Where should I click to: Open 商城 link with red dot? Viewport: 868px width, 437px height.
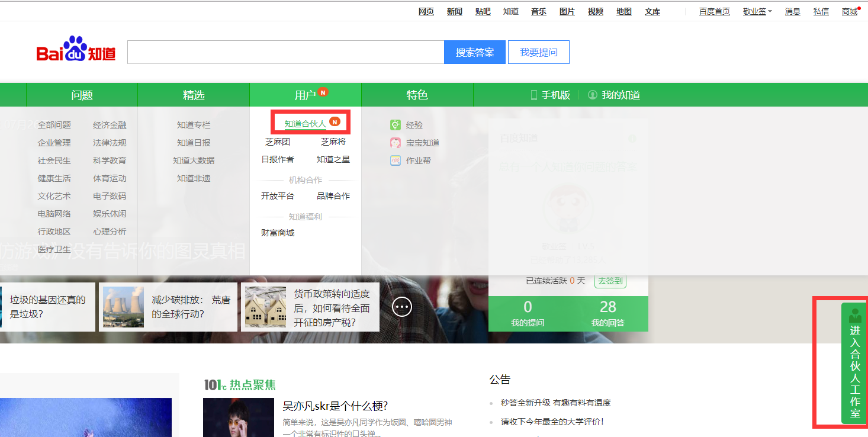point(850,11)
